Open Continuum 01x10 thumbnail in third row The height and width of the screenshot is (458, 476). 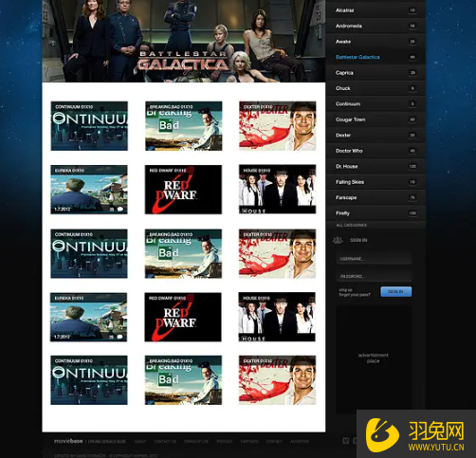click(89, 254)
